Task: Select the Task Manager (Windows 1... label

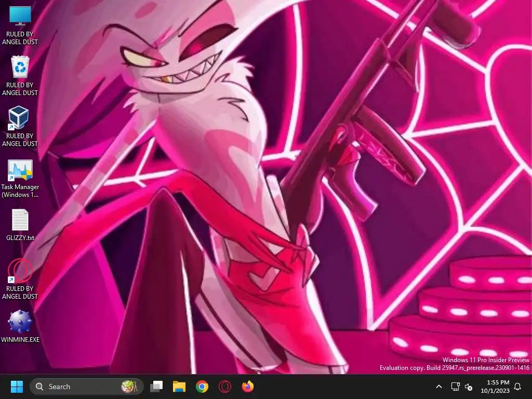Action: coord(20,191)
